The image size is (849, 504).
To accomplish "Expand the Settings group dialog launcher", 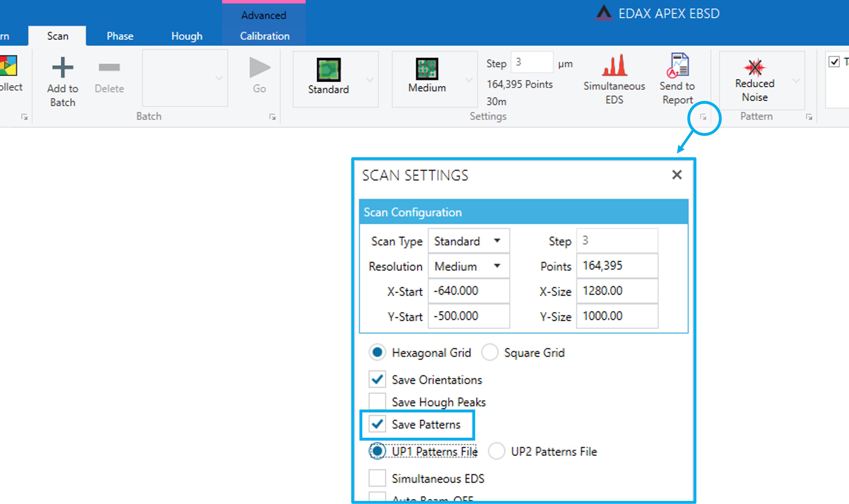I will coord(702,117).
